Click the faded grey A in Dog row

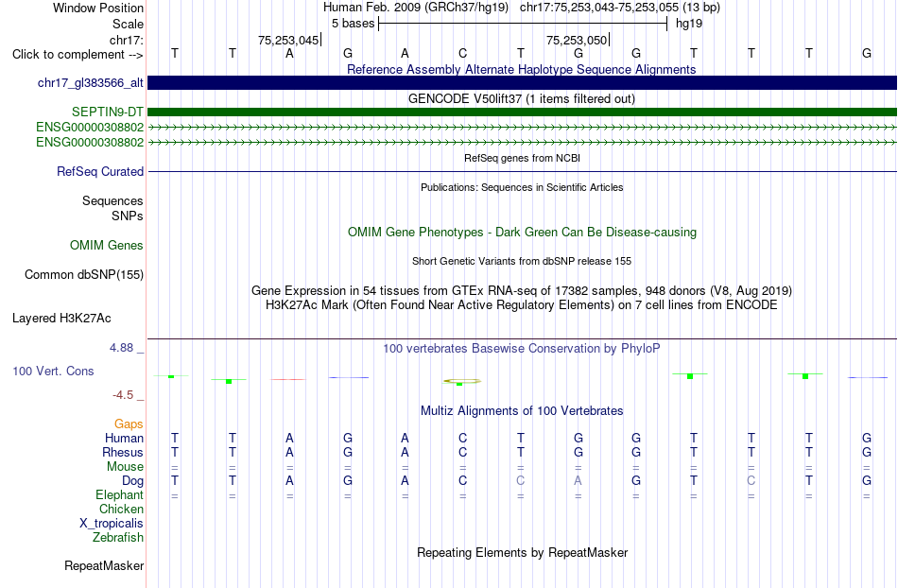click(x=578, y=481)
